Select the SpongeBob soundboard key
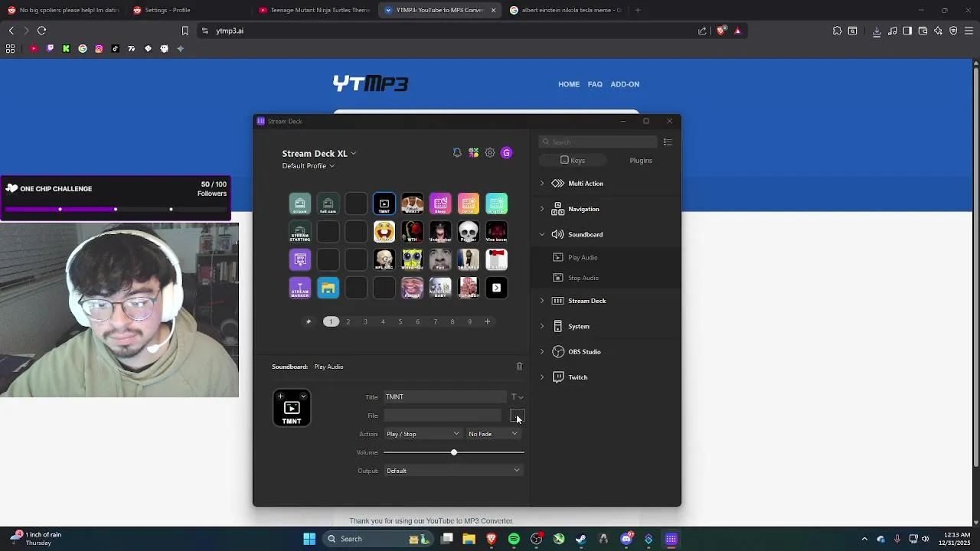Image resolution: width=980 pixels, height=551 pixels. [x=412, y=260]
